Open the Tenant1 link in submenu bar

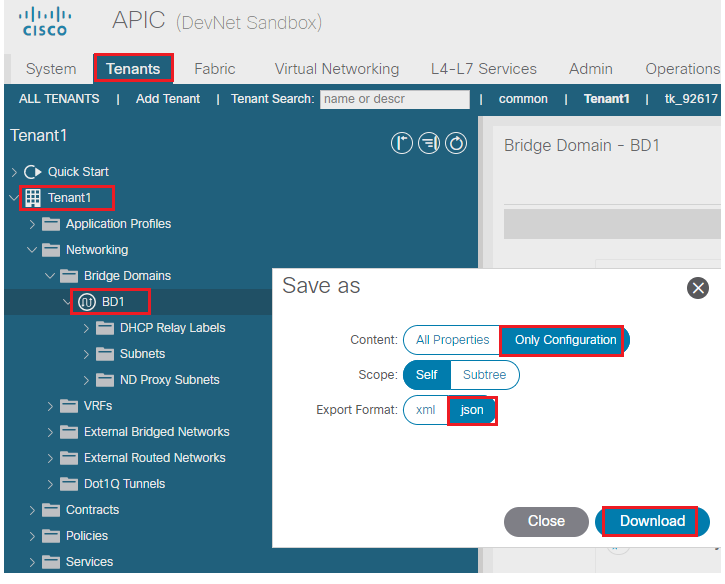coord(606,99)
